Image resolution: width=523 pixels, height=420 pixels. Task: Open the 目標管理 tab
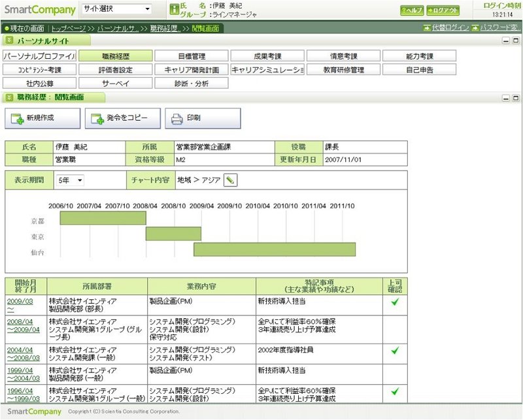192,56
